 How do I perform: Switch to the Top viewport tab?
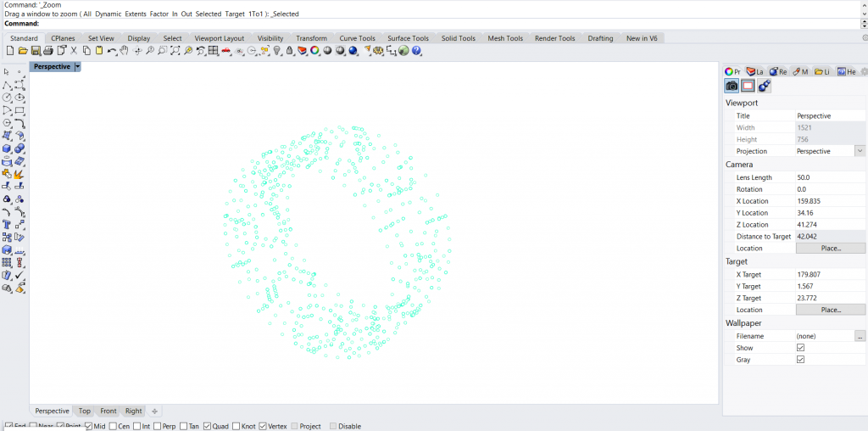(x=84, y=411)
